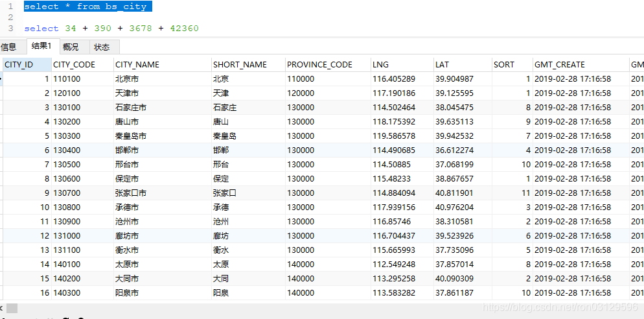Click LAT value 37.068199

coord(463,165)
